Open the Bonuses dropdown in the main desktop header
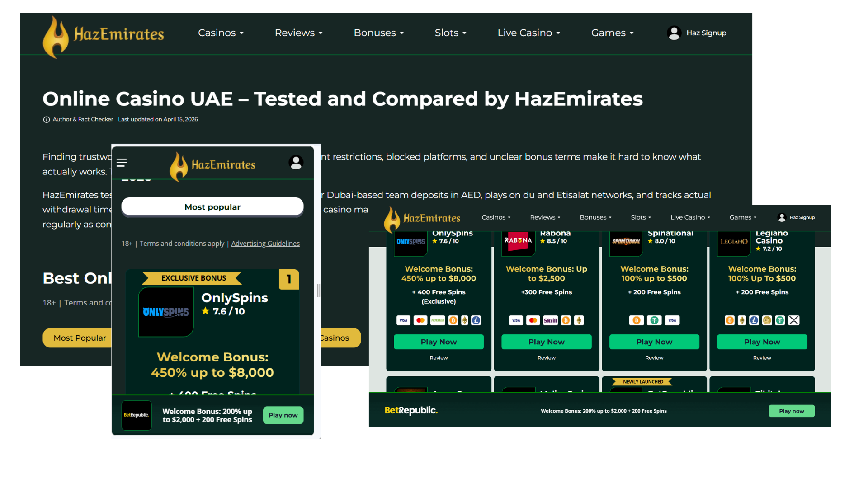 (x=378, y=33)
